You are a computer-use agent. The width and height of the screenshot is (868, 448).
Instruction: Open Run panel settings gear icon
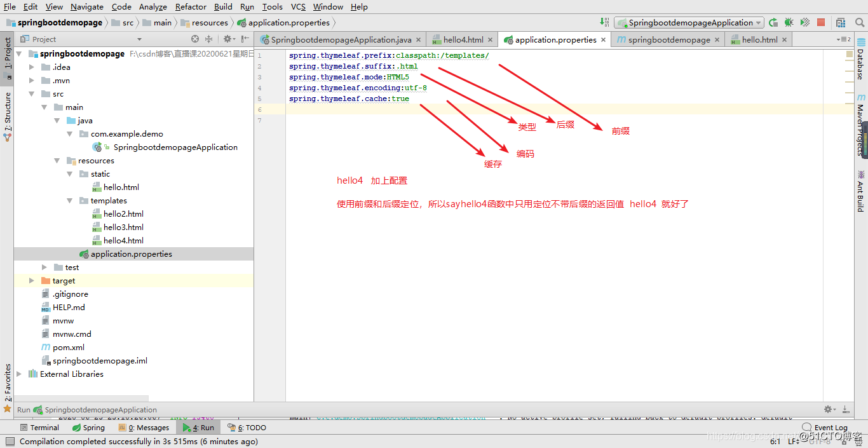click(x=829, y=409)
